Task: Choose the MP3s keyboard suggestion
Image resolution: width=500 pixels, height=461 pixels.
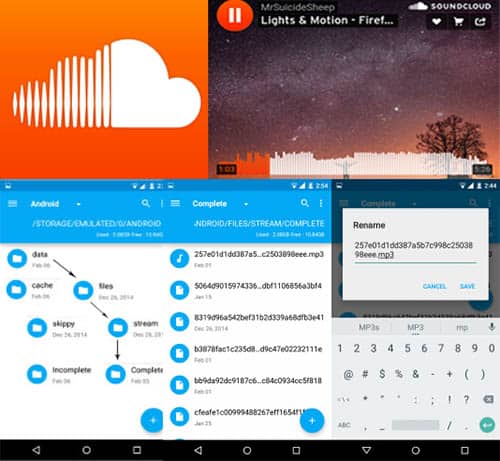Action: pyautogui.click(x=369, y=328)
